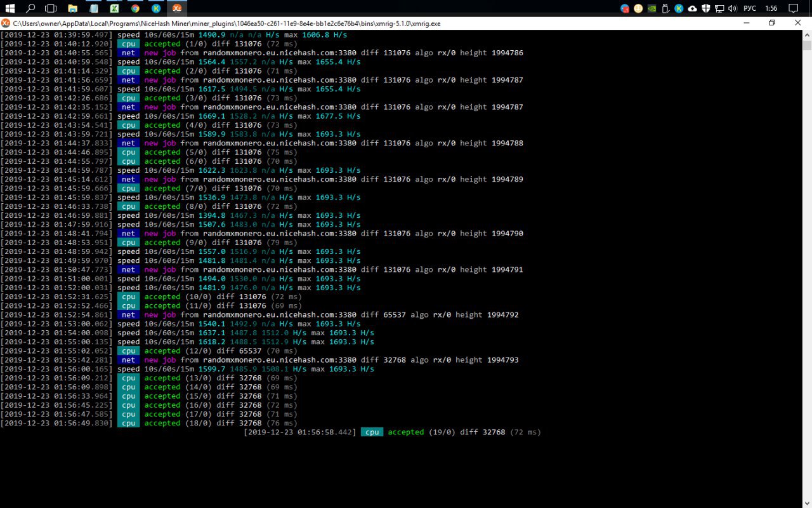Restore down the xmrig console window
Image resolution: width=812 pixels, height=508 pixels.
[771, 23]
